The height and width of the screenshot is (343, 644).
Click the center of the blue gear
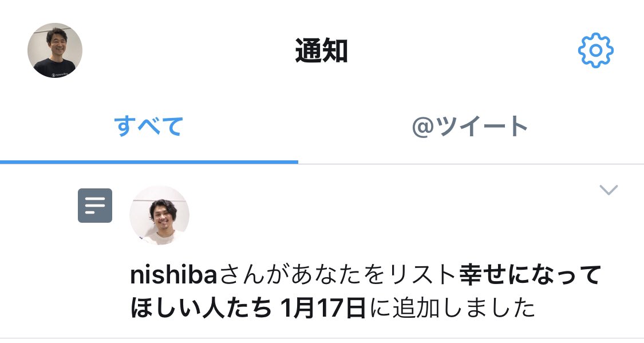point(595,50)
